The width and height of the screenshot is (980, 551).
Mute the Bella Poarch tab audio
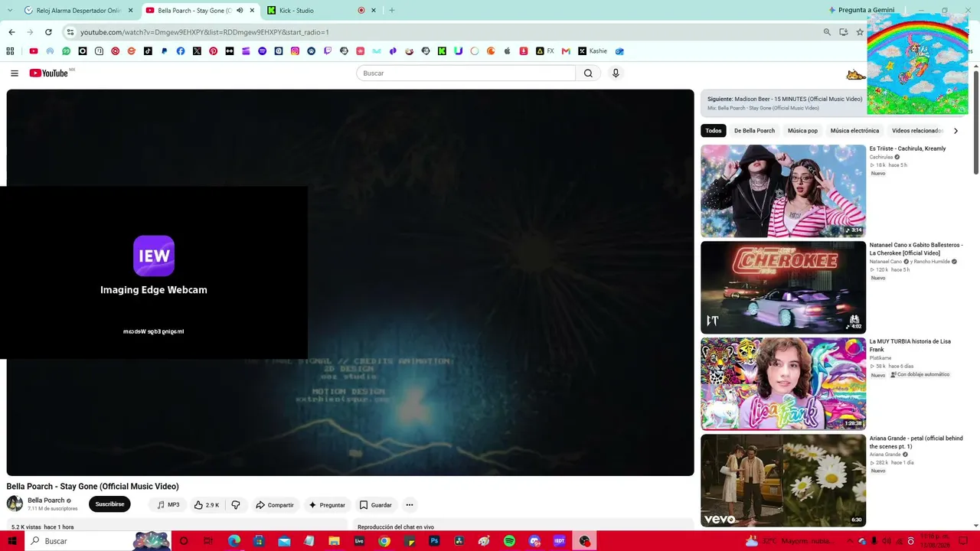point(240,11)
